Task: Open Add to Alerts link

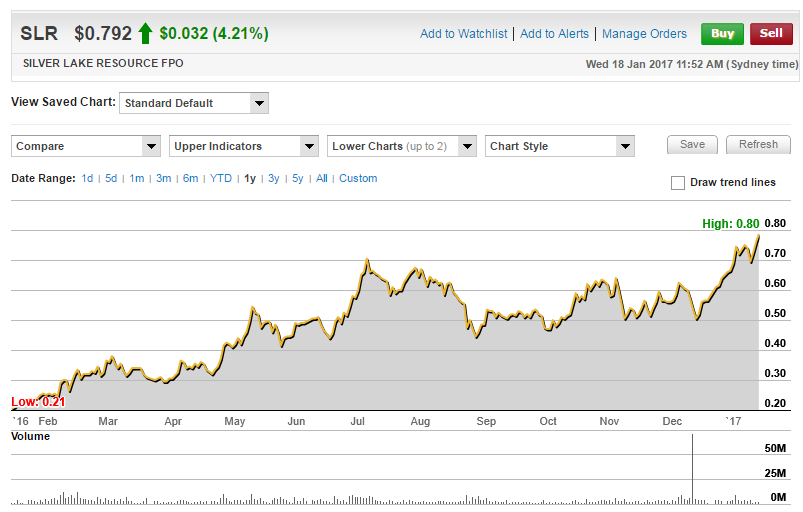Action: pyautogui.click(x=554, y=34)
